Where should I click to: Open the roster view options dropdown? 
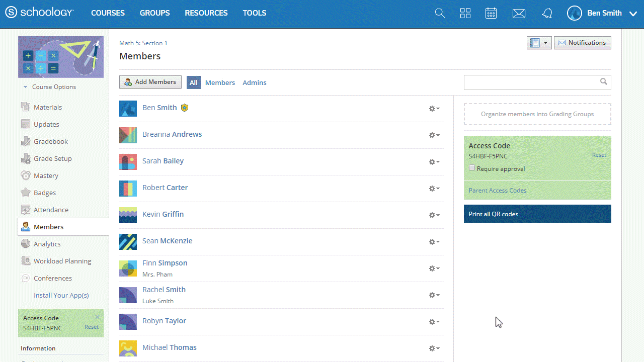pyautogui.click(x=539, y=43)
